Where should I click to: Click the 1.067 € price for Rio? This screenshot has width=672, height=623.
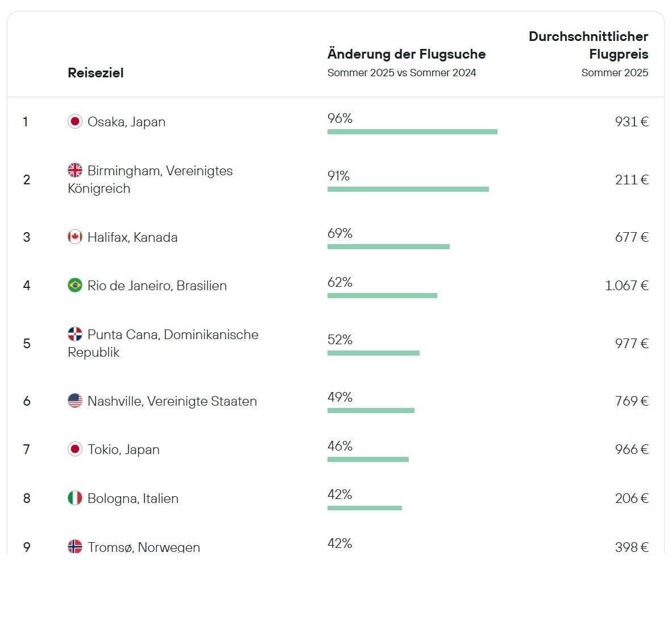point(627,286)
